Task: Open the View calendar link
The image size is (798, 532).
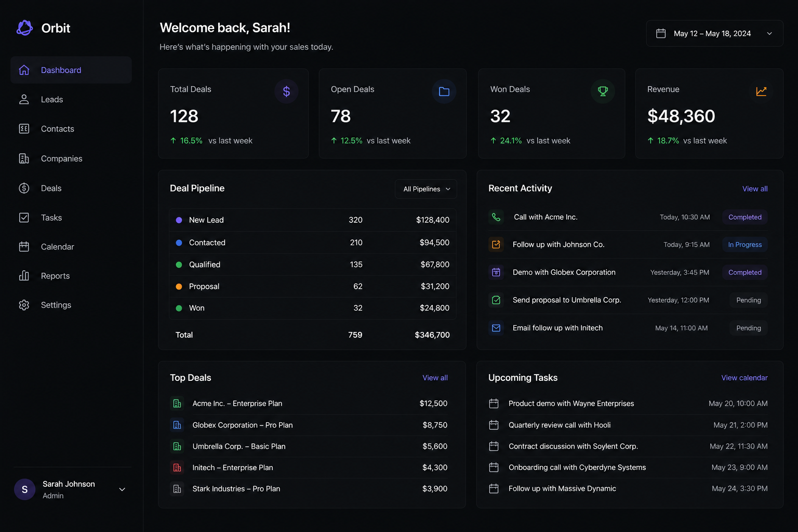Action: tap(744, 378)
